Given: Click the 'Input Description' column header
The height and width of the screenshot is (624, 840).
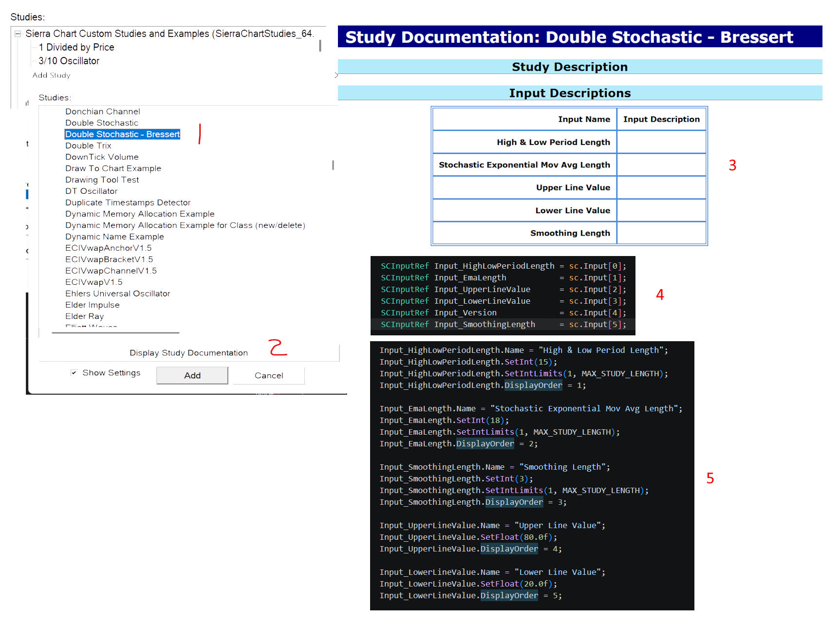Looking at the screenshot, I should (661, 119).
